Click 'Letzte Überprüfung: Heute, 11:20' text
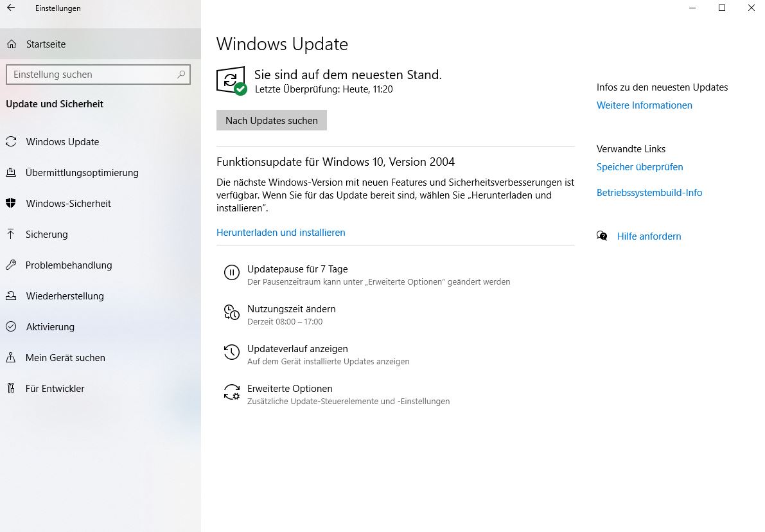The height and width of the screenshot is (532, 765). pyautogui.click(x=324, y=89)
